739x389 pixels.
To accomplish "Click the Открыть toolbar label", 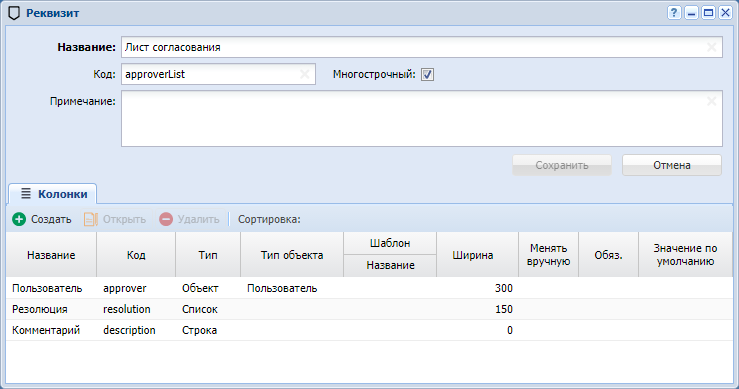I will (124, 219).
